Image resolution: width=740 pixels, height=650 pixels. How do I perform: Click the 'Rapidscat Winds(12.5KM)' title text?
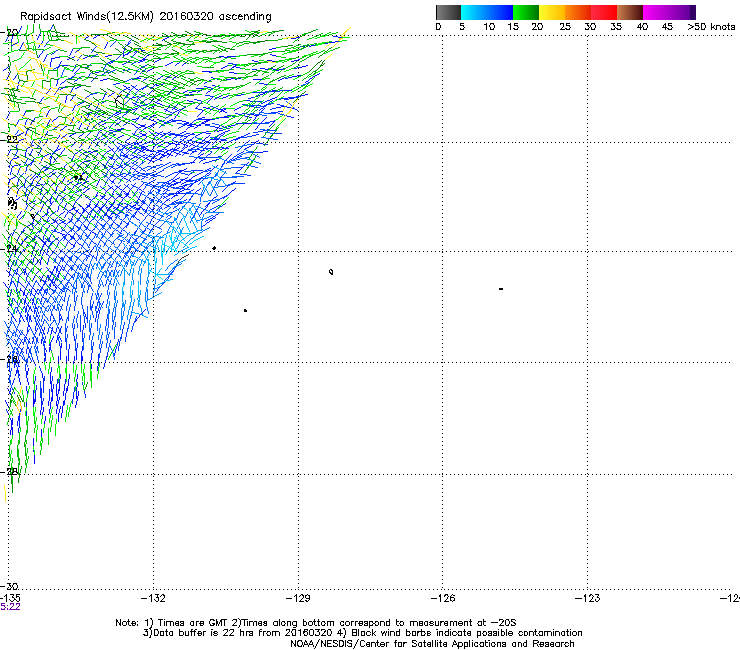[87, 17]
